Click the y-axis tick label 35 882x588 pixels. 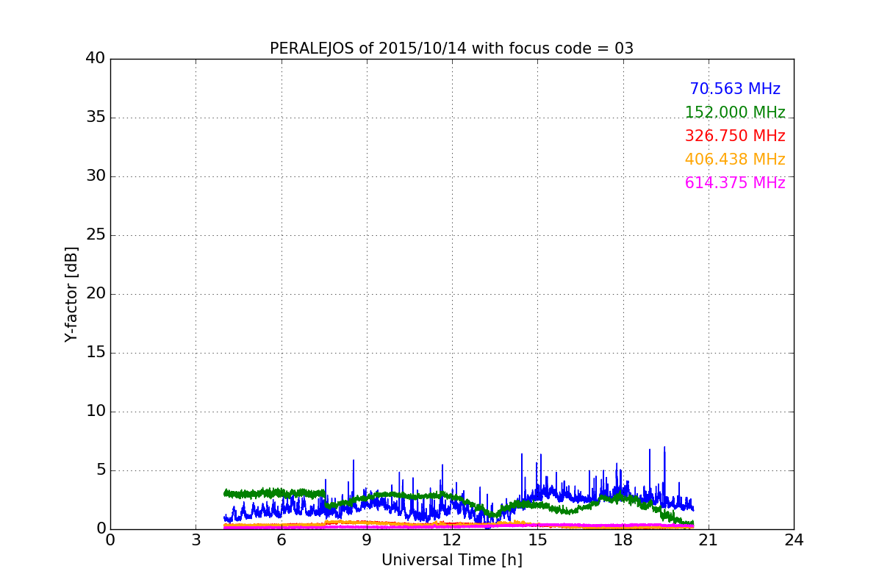coord(96,117)
